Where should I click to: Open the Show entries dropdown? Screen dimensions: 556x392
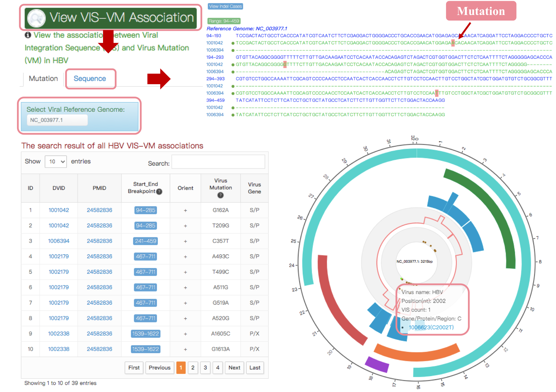56,162
